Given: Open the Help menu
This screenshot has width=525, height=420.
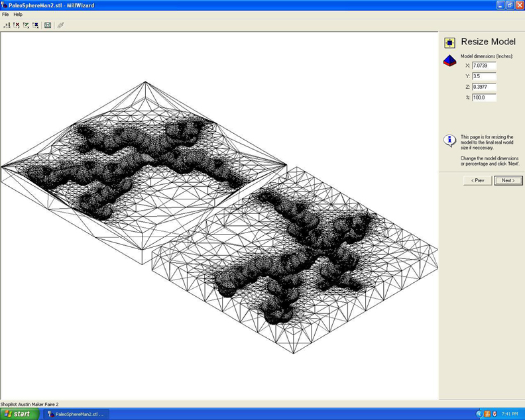Looking at the screenshot, I should click(x=18, y=14).
